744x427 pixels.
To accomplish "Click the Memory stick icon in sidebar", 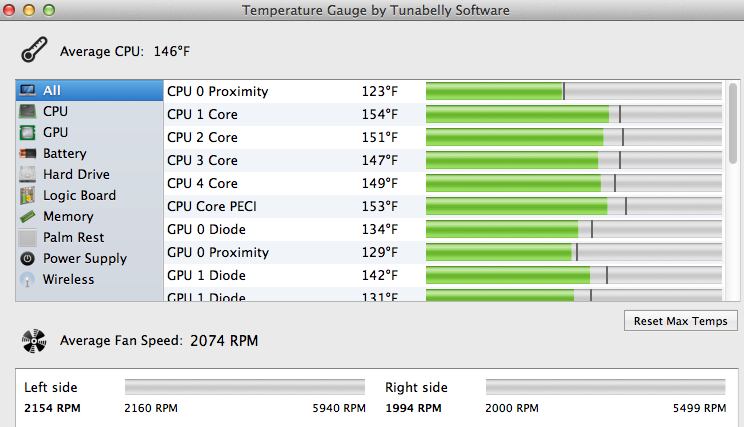I will tap(28, 216).
